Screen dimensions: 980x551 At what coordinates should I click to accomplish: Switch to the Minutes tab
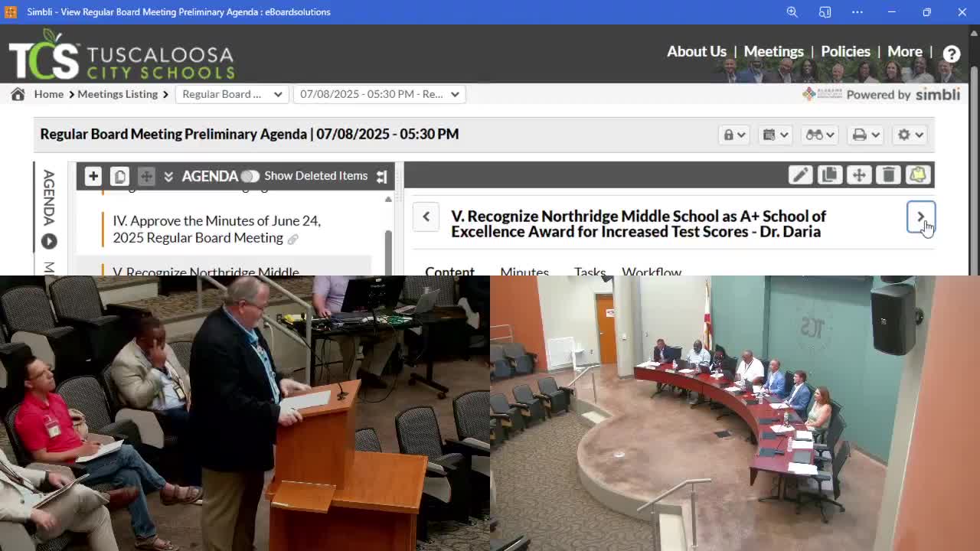[524, 270]
